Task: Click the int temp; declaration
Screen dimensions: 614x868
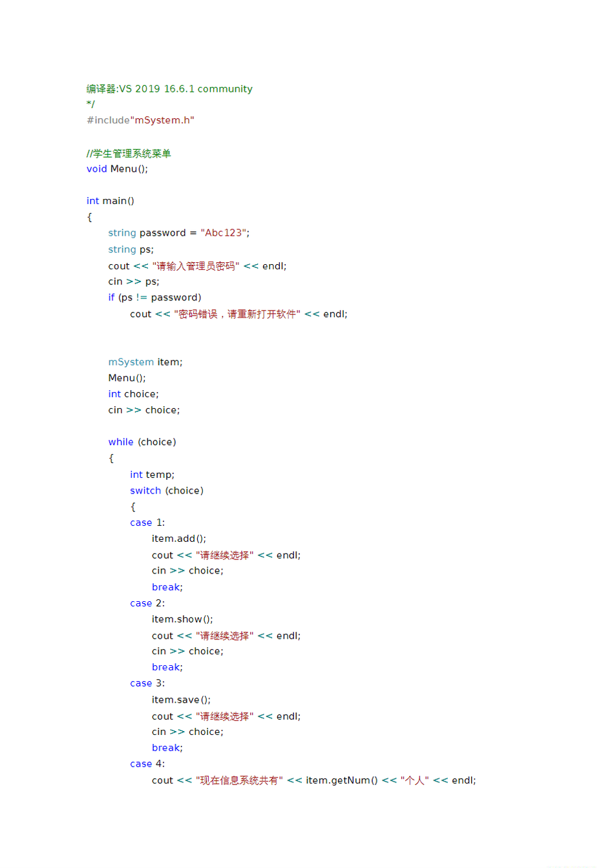Action: point(152,475)
